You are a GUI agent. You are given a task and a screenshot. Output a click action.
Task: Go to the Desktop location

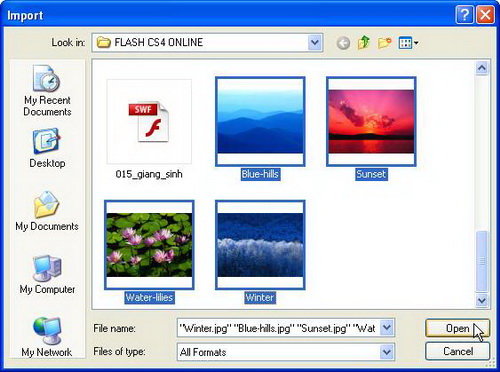tap(47, 148)
